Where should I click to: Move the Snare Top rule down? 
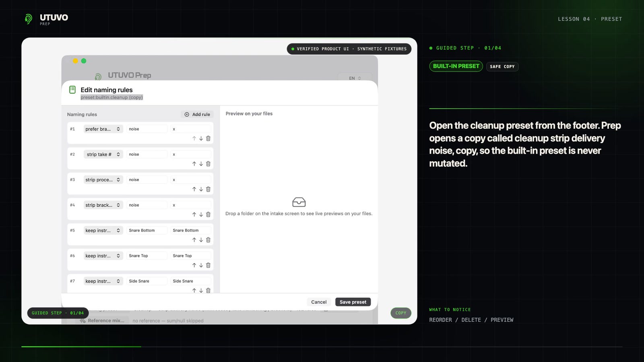coord(201,265)
